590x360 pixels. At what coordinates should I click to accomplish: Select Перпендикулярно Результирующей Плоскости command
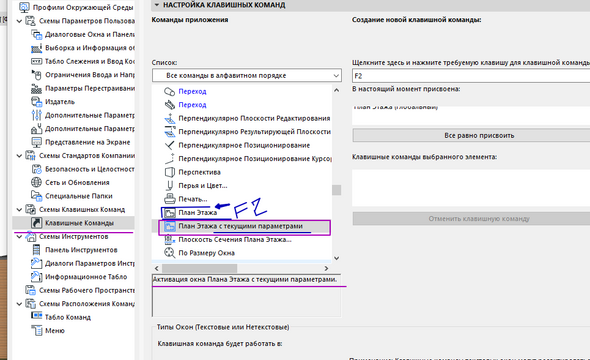(x=254, y=132)
